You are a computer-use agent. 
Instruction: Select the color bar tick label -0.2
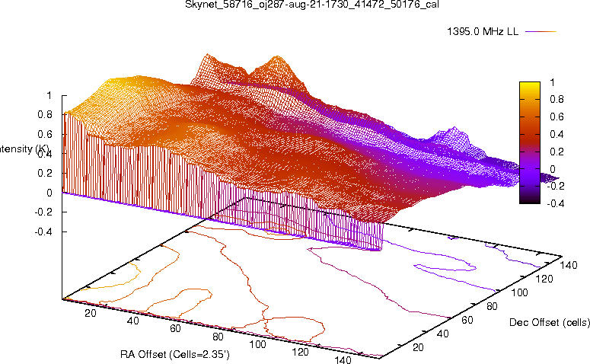coord(555,186)
